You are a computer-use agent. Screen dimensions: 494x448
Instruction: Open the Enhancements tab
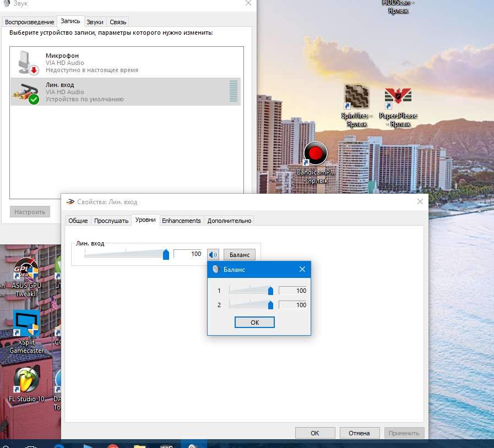(x=181, y=221)
